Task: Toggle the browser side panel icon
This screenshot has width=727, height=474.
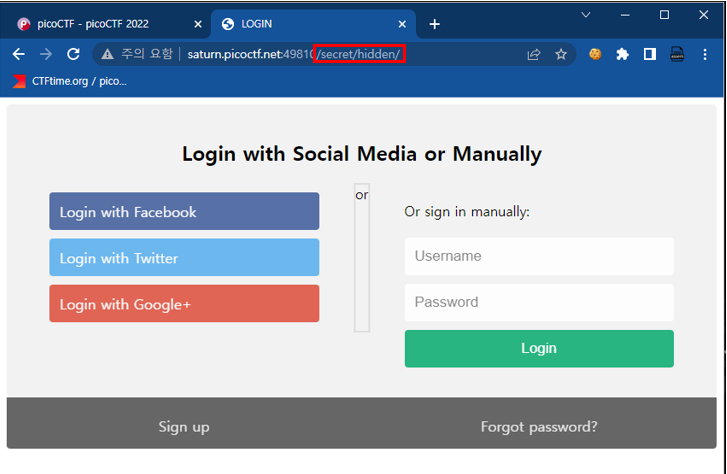Action: click(x=650, y=54)
